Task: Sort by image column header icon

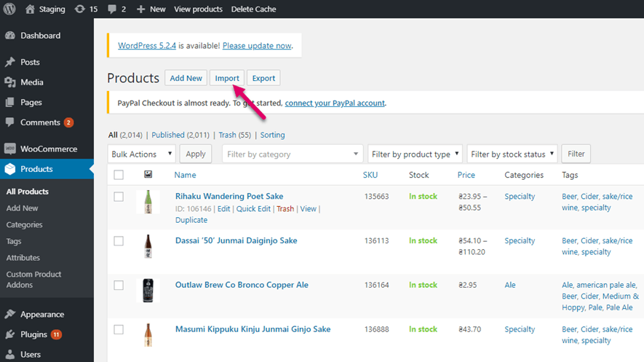Action: [x=148, y=174]
